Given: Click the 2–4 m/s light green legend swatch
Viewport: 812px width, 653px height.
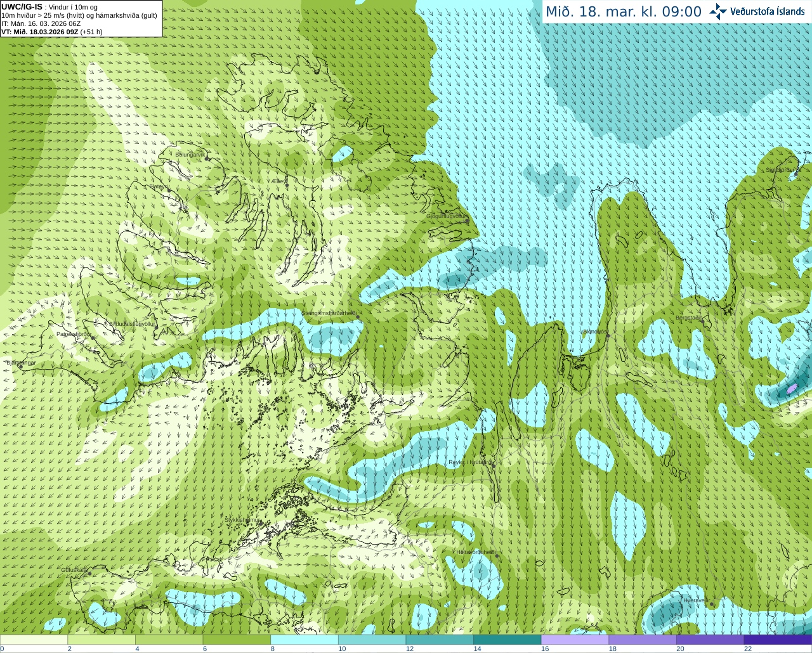Looking at the screenshot, I should pos(101,640).
